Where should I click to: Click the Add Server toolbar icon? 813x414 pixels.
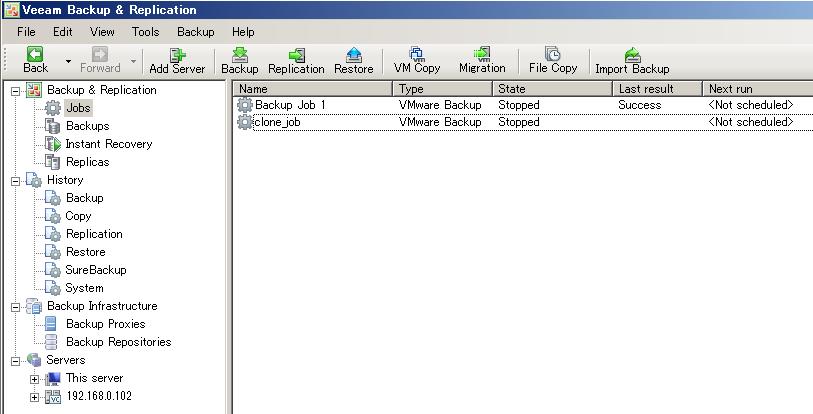(178, 55)
